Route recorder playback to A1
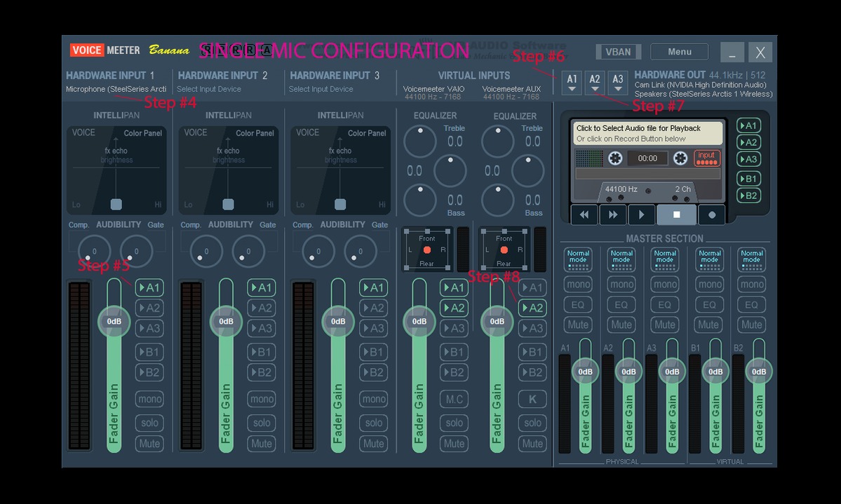Image resolution: width=841 pixels, height=504 pixels. pos(748,125)
